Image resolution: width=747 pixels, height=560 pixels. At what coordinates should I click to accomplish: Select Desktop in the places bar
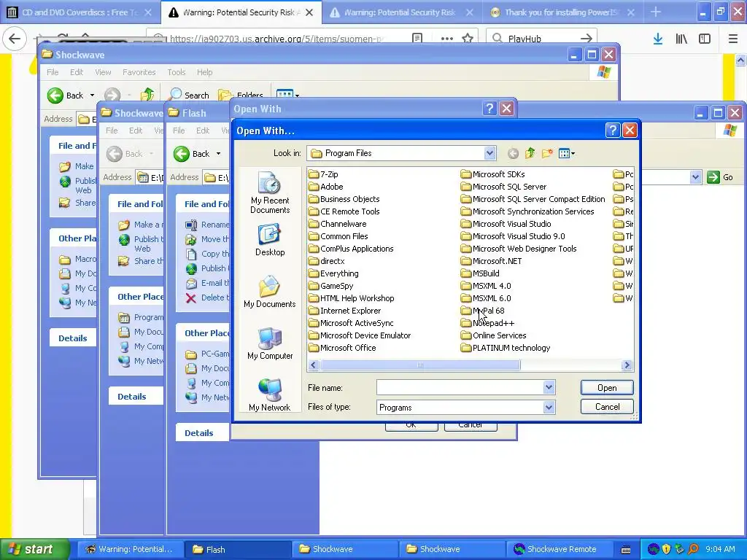point(270,241)
